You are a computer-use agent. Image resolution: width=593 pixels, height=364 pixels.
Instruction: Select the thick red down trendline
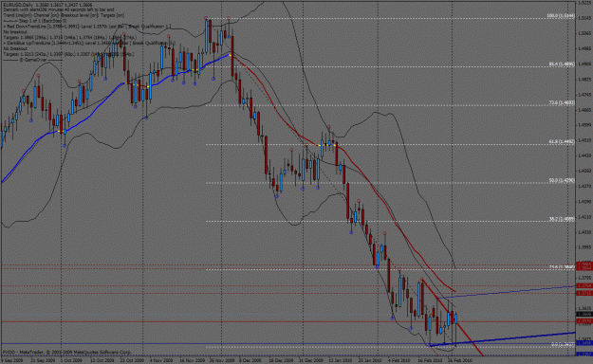tap(453, 318)
